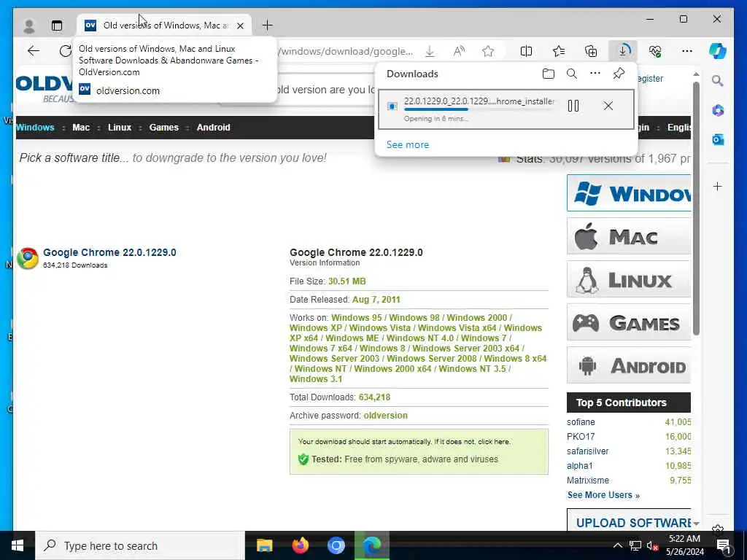Open tab actions menu icon
The height and width of the screenshot is (560, 747).
coord(57,26)
